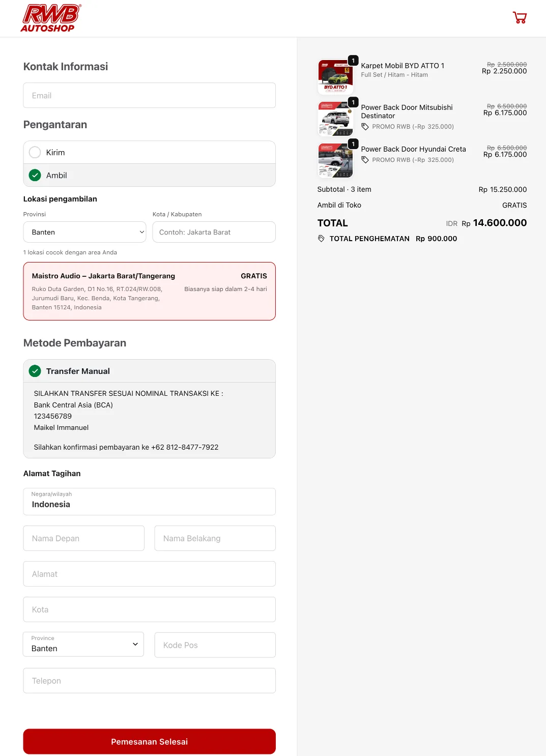Click the Power Back Door Hyundai Creta link
This screenshot has height=756, width=546.
(413, 149)
